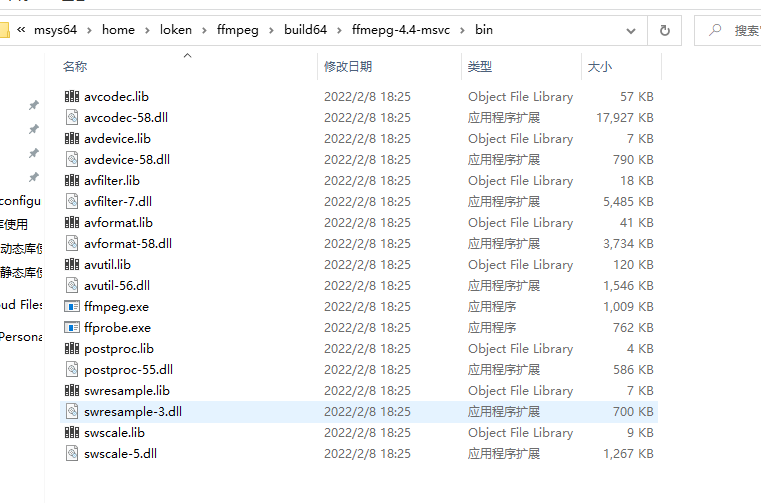Navigate to the loken folder breadcrumb

tap(176, 30)
